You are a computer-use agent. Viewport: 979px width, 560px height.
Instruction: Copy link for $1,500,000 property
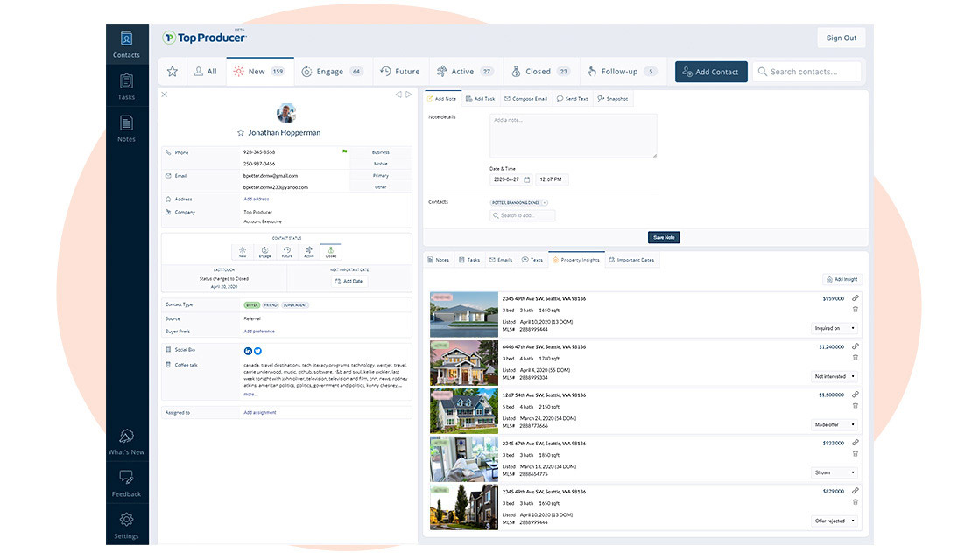tap(856, 394)
